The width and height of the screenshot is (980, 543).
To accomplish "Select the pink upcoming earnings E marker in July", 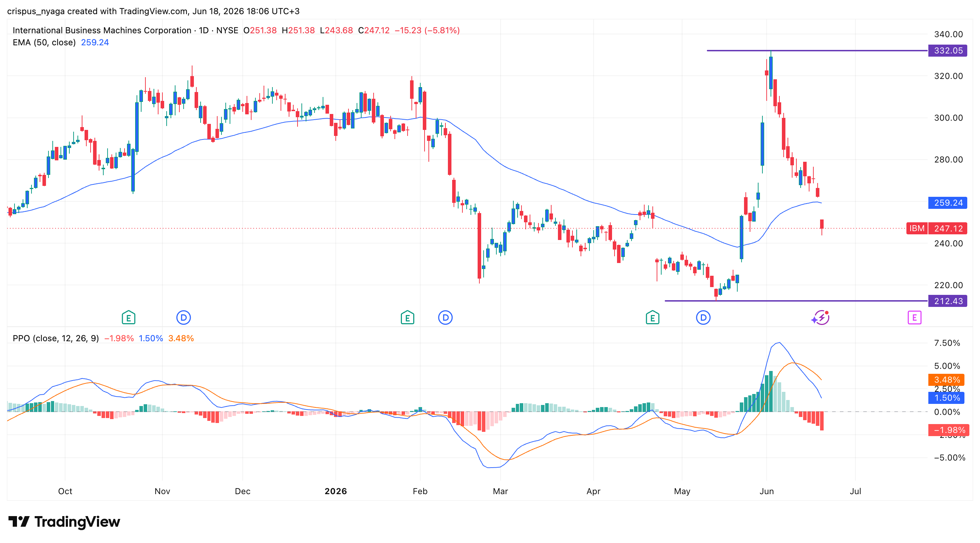I will [914, 318].
